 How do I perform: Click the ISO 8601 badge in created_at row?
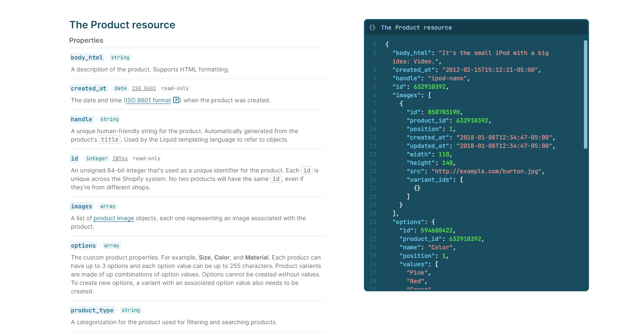pos(144,88)
